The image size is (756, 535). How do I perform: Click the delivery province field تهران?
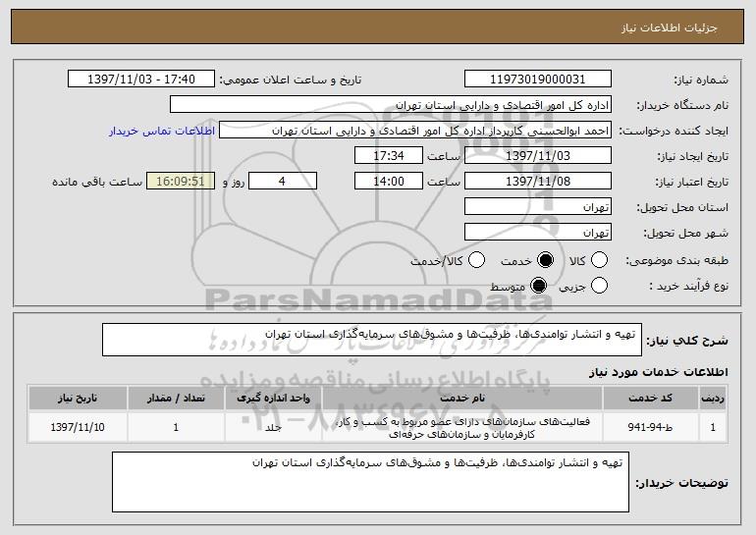538,207
